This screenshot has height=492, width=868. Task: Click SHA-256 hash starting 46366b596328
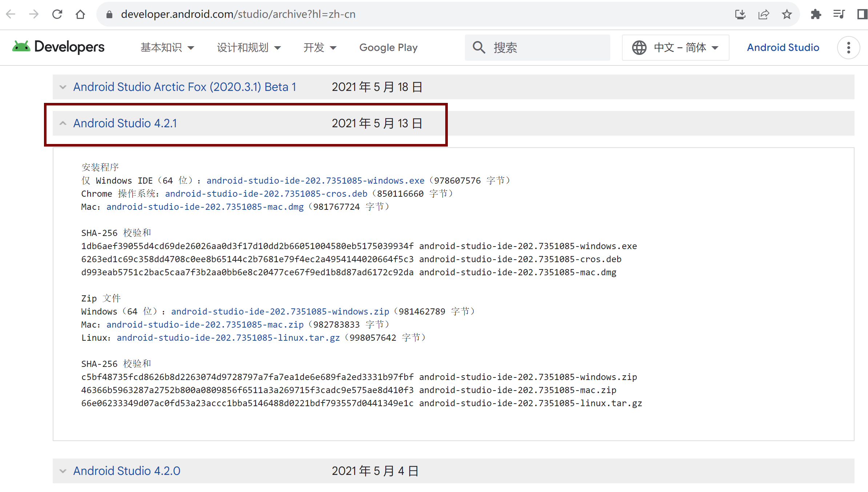tap(248, 390)
